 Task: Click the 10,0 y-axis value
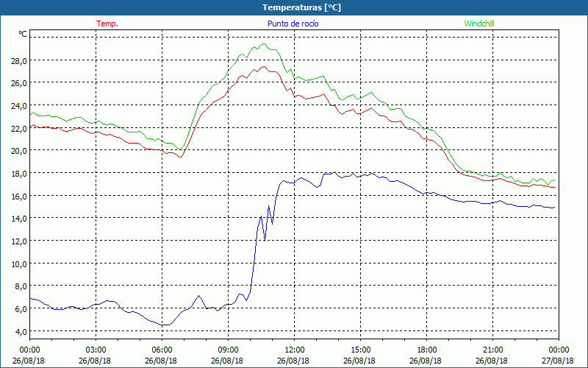pos(19,263)
